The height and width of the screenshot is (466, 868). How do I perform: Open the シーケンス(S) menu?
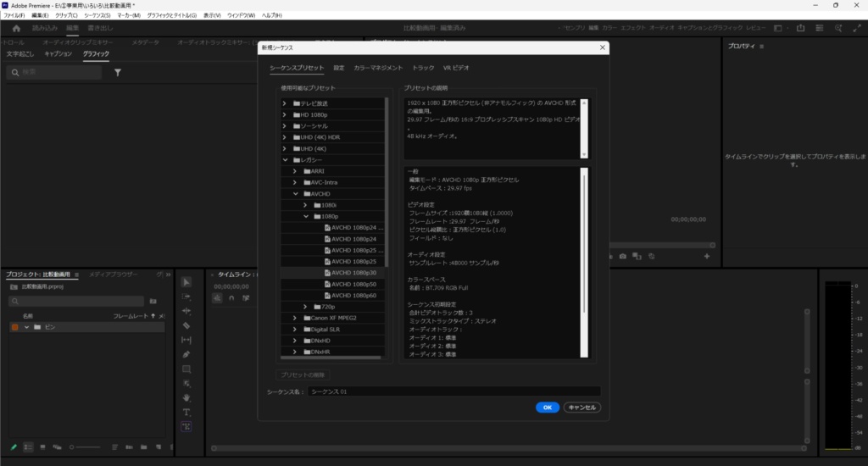pos(97,15)
